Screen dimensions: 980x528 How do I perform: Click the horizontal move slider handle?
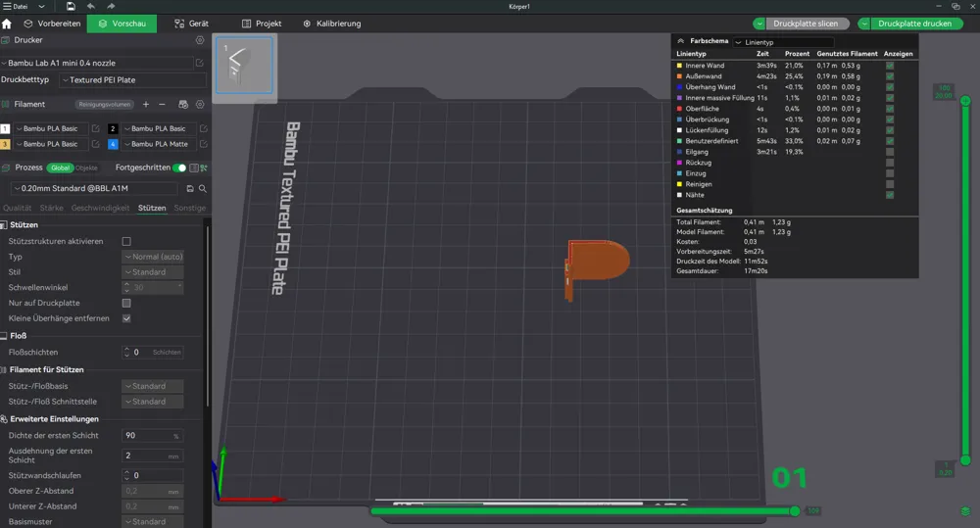click(795, 511)
